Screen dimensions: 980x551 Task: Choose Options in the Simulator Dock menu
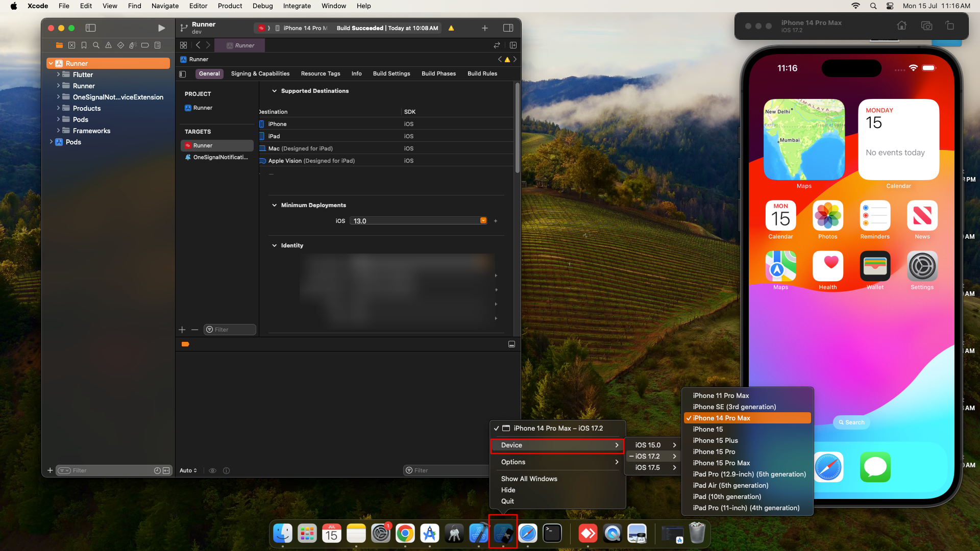pyautogui.click(x=557, y=462)
